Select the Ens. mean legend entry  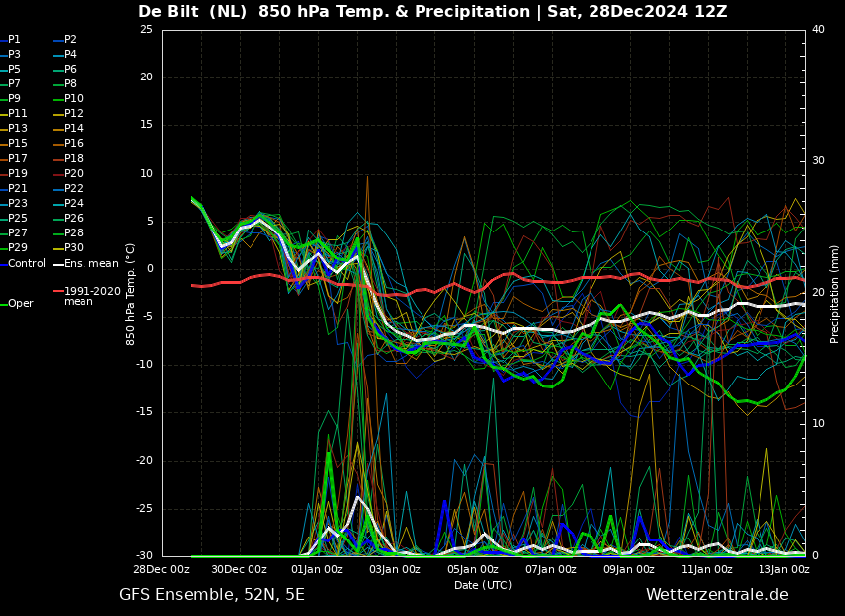coord(90,263)
